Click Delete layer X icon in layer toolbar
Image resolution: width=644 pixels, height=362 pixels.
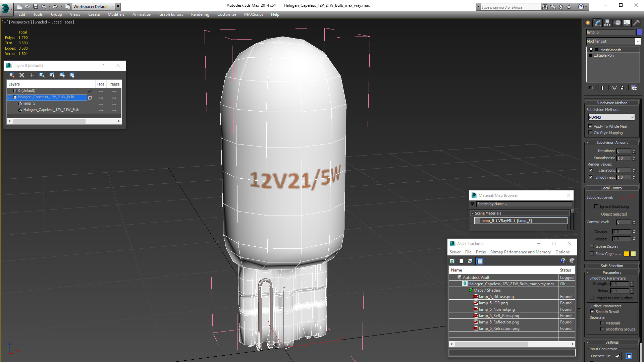point(22,75)
